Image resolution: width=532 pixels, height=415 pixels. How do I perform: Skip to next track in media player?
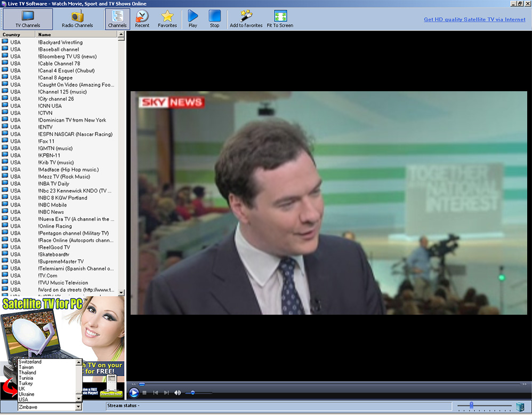click(x=166, y=393)
